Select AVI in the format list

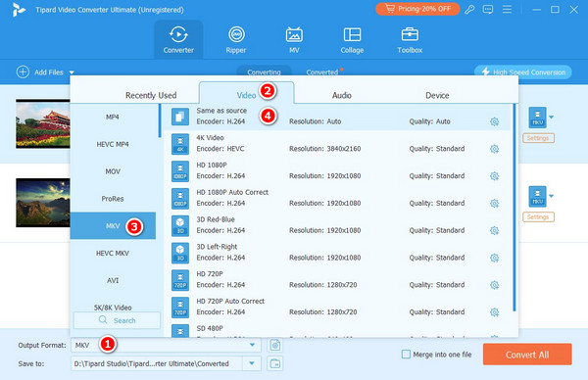[113, 280]
